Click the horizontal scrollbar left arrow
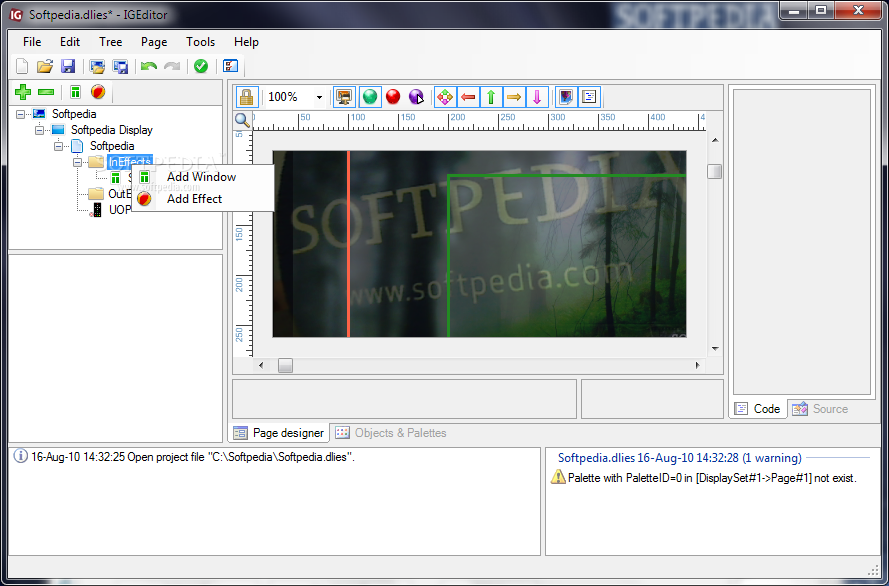The width and height of the screenshot is (889, 586). [261, 366]
